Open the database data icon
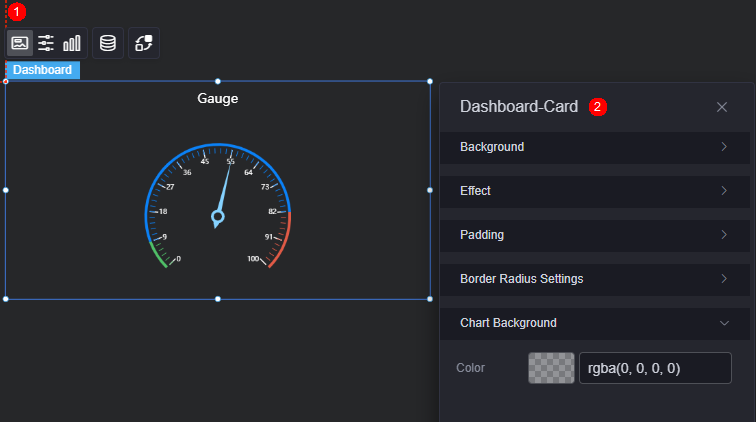Viewport: 756px width, 422px height. tap(108, 43)
